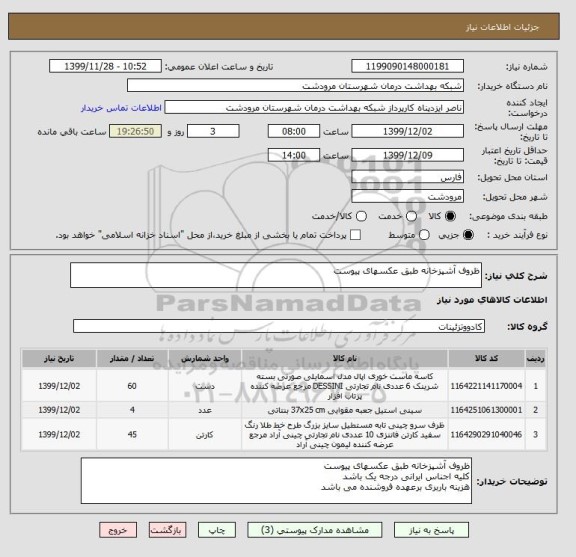Click the need date in row 1

pyautogui.click(x=59, y=386)
